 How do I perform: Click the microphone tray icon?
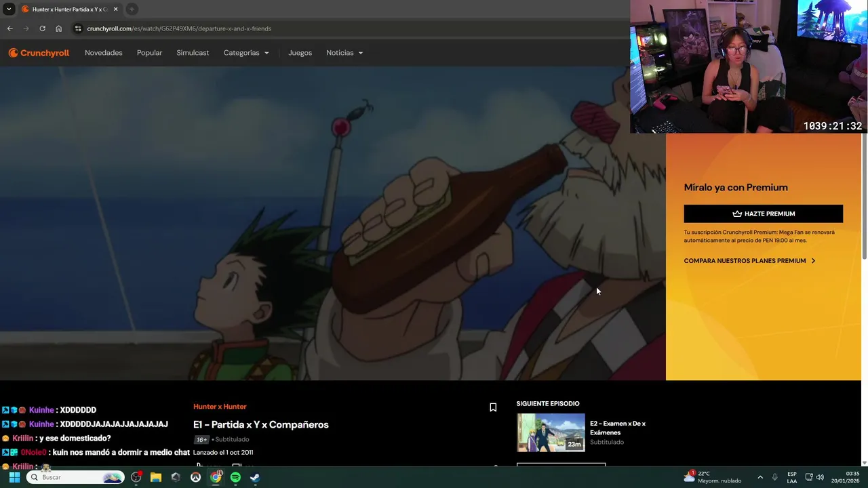pos(774,477)
